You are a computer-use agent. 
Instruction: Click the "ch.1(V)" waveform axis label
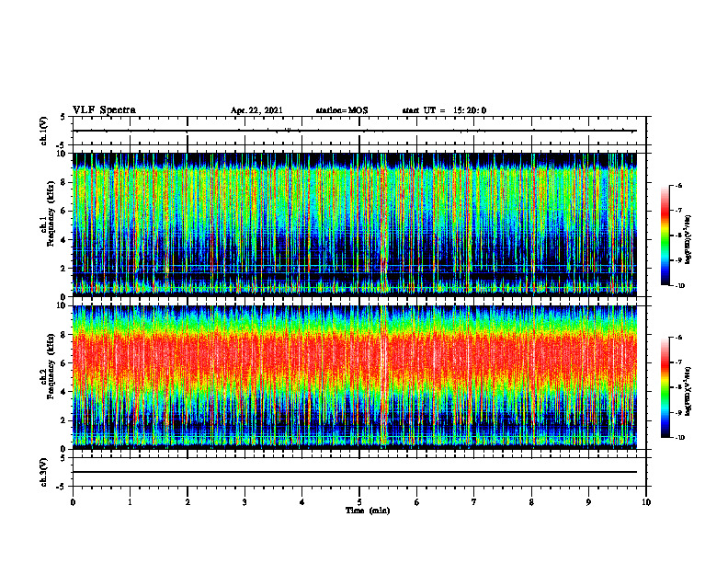(43, 131)
